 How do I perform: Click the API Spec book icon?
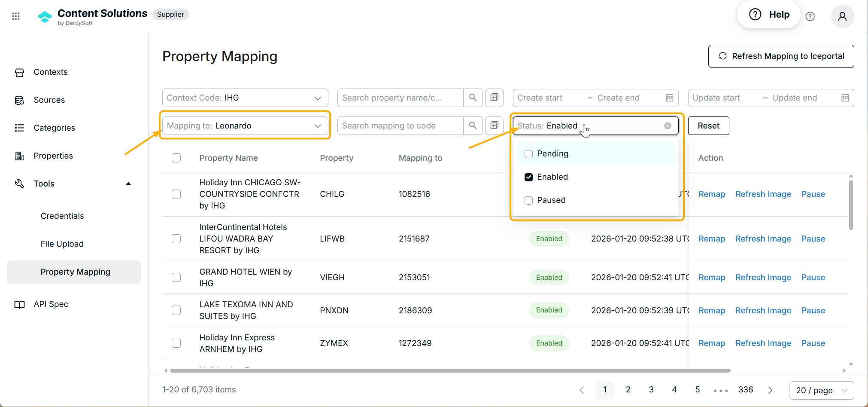(19, 304)
